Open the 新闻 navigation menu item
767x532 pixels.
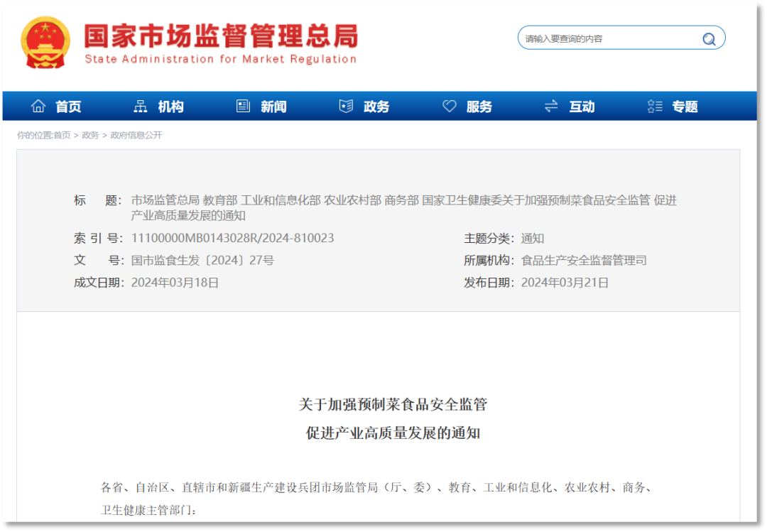[273, 107]
